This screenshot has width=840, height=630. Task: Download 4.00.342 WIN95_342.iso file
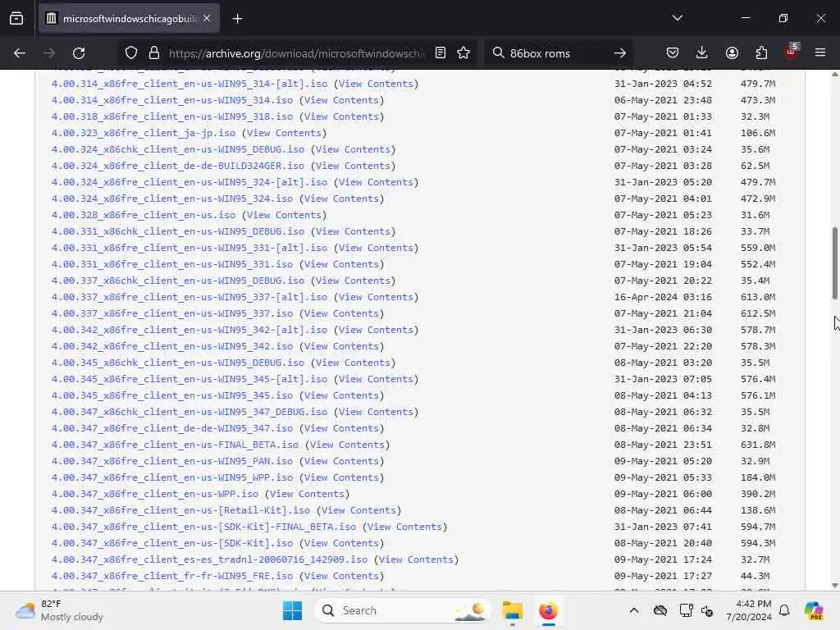(x=172, y=346)
